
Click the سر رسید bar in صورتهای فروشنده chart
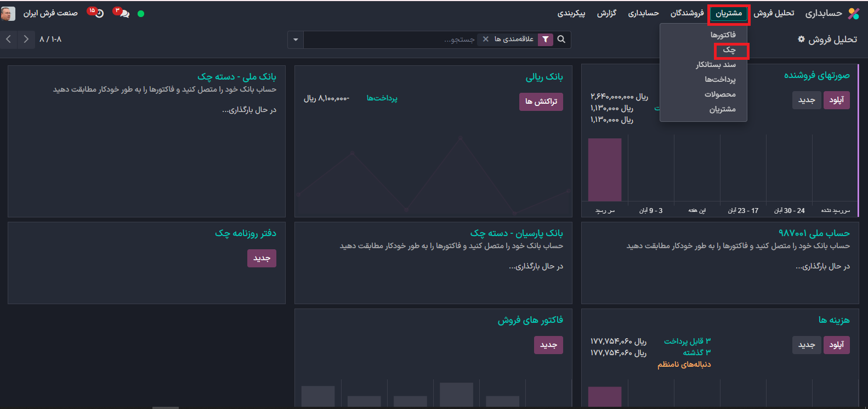pos(604,170)
